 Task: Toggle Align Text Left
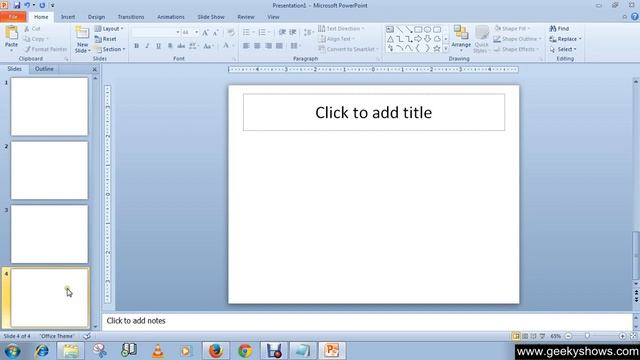[246, 46]
